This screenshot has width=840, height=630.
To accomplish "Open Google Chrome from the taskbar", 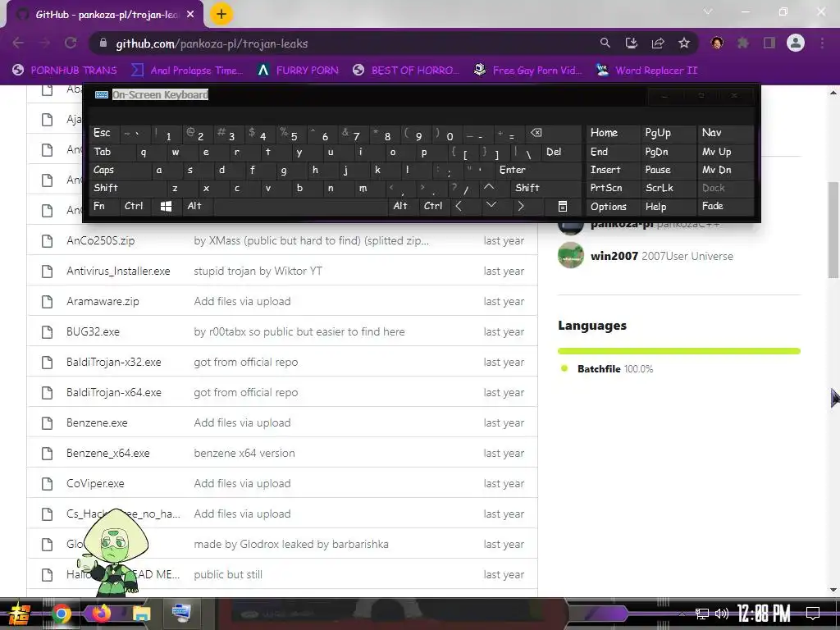I will [61, 614].
